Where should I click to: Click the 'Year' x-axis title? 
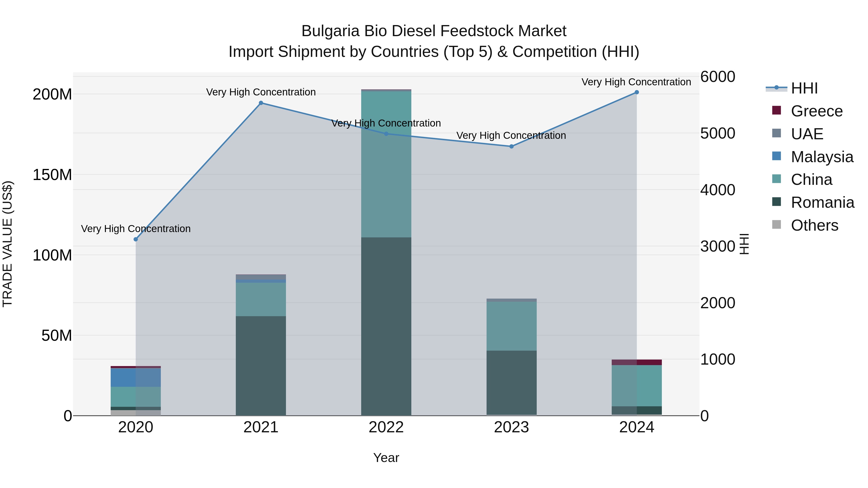[386, 458]
